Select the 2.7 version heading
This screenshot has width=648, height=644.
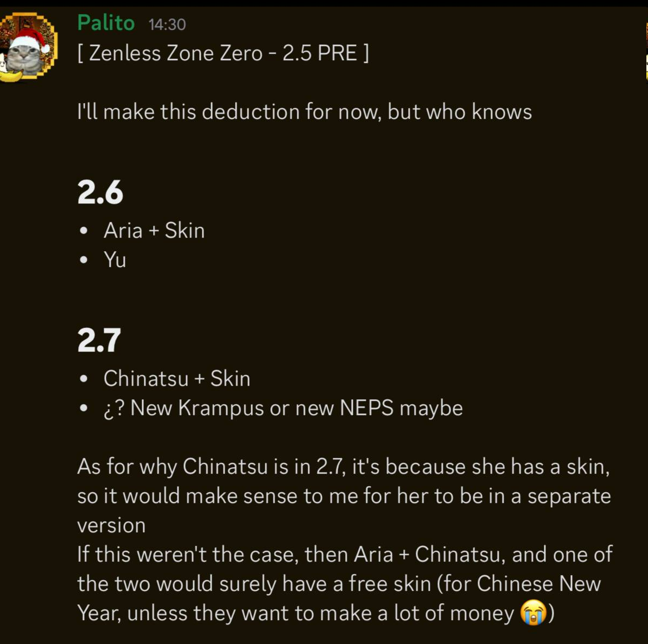click(x=99, y=340)
